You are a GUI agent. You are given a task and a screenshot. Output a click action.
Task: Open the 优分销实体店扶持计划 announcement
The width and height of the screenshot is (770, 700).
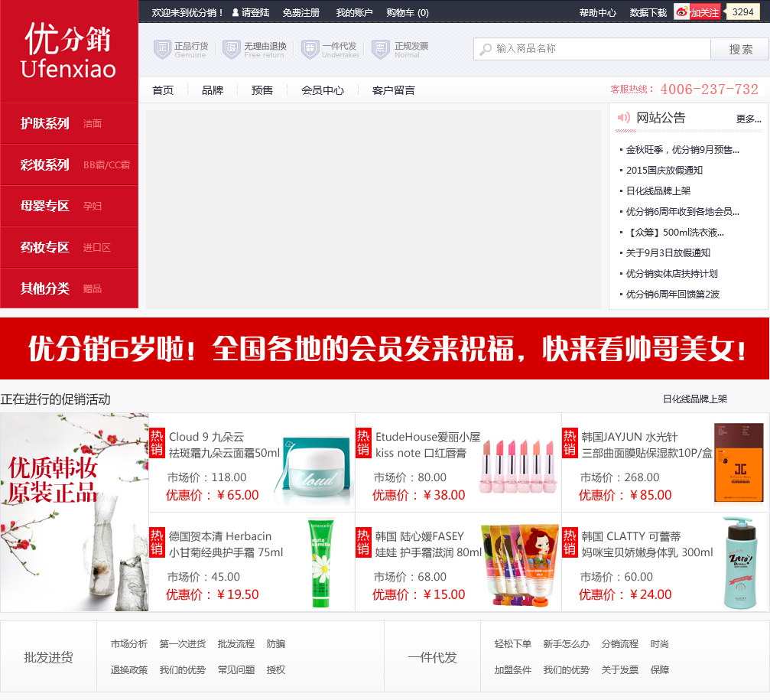[x=672, y=274]
